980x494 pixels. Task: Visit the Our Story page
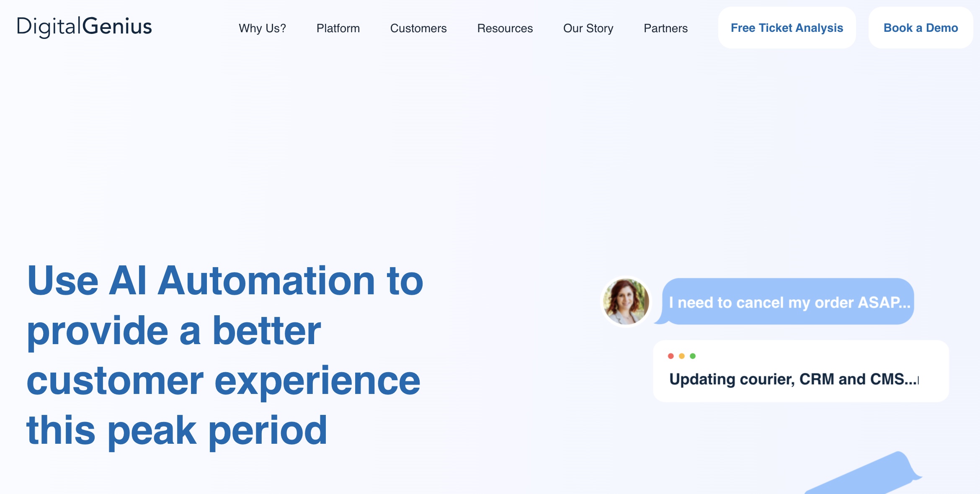(588, 28)
